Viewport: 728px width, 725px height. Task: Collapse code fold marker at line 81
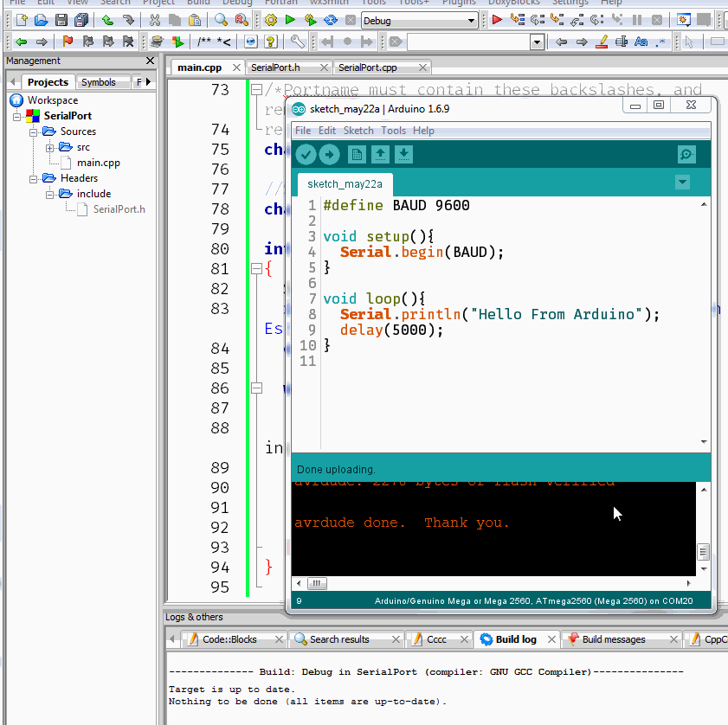click(255, 269)
